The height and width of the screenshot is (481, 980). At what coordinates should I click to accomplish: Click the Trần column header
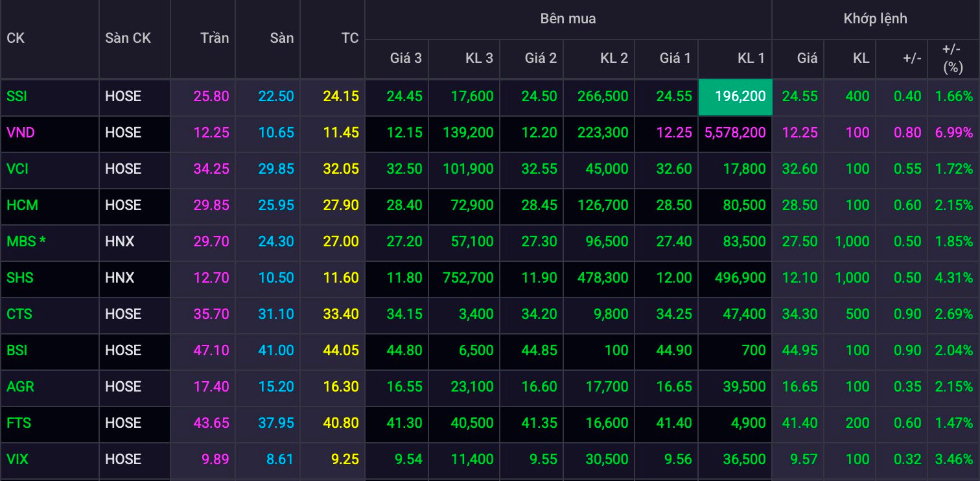point(215,38)
